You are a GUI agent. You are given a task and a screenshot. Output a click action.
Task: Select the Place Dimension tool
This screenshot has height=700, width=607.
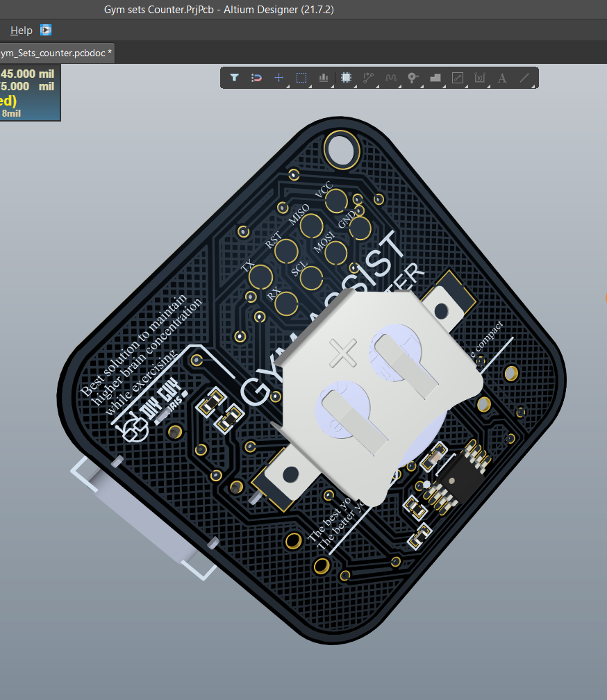pyautogui.click(x=480, y=78)
